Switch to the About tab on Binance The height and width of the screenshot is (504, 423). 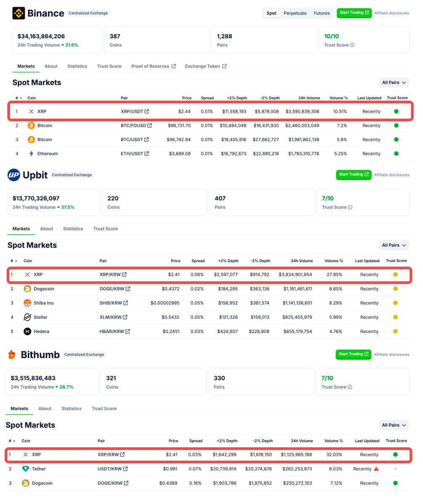[x=51, y=66]
